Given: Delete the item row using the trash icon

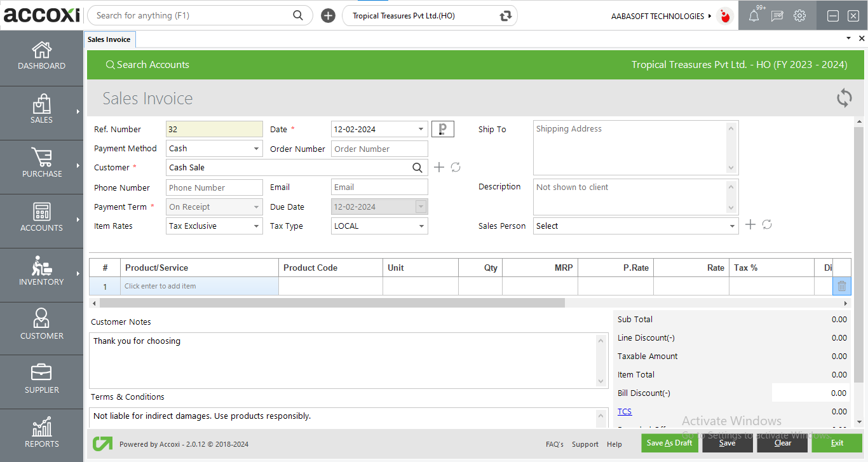Looking at the screenshot, I should 841,286.
